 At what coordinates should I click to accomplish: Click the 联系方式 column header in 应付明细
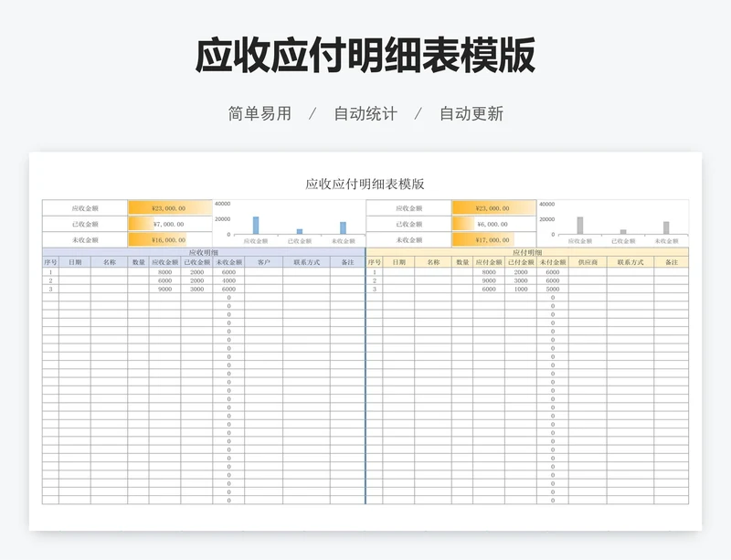630,262
